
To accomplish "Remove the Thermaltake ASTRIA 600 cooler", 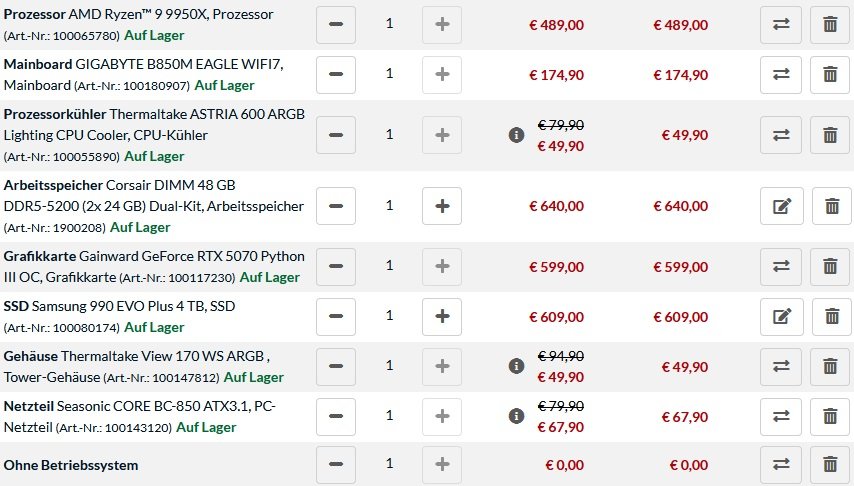I will [830, 135].
